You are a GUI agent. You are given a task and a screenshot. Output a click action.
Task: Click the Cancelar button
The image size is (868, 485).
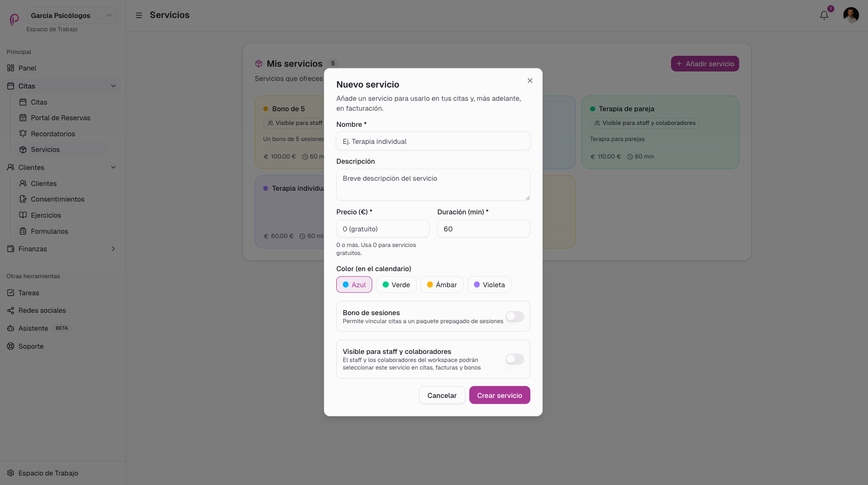(442, 395)
